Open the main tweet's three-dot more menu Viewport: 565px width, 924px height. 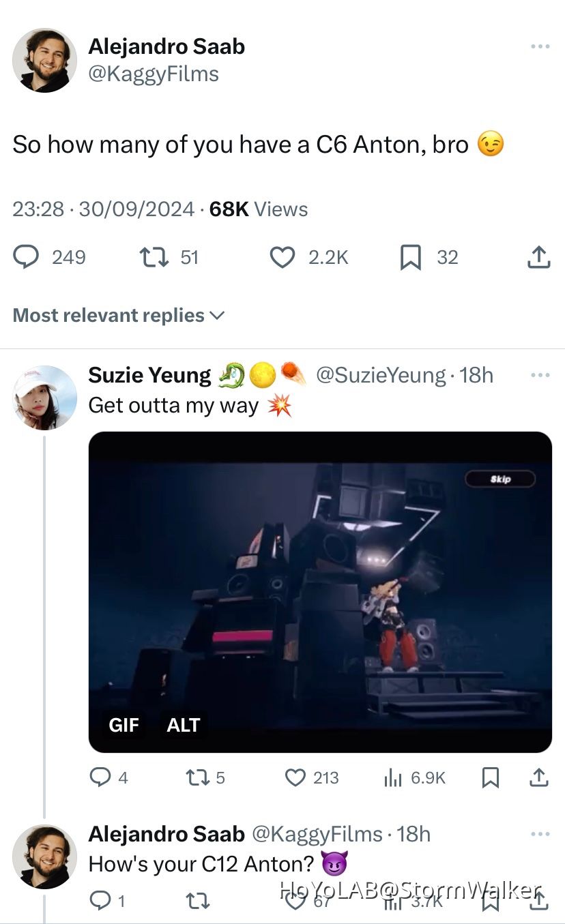(540, 46)
